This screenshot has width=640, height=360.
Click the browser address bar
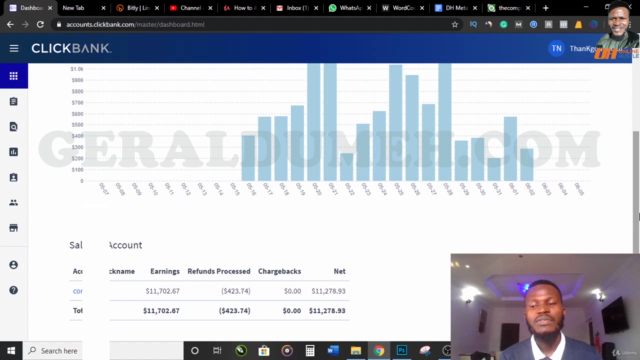point(257,24)
